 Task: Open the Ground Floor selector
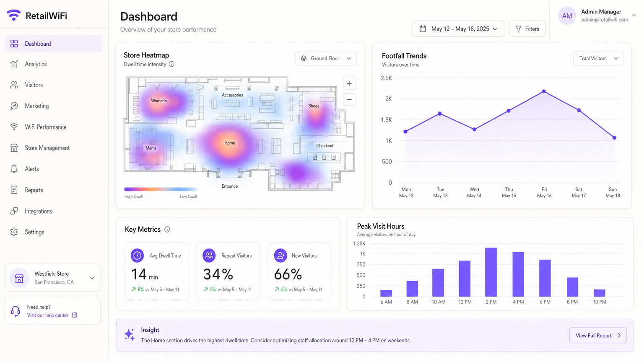click(326, 58)
